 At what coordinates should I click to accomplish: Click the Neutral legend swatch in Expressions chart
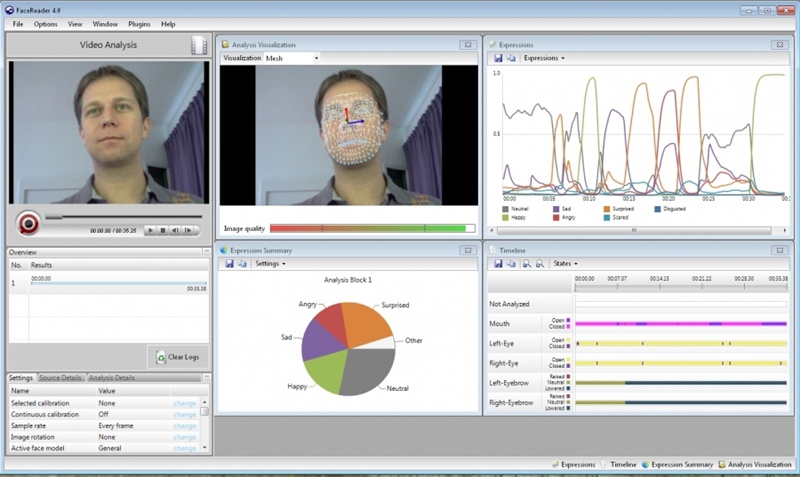505,209
